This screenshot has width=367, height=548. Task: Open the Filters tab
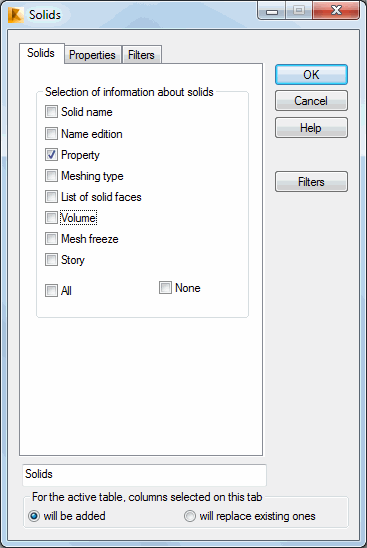141,55
